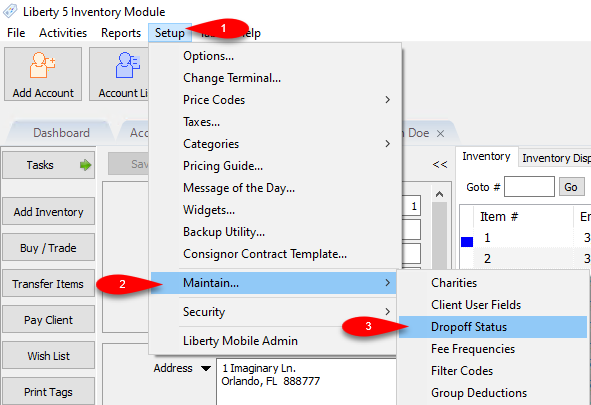The height and width of the screenshot is (405, 591).
Task: Click the Go button
Action: 570,187
